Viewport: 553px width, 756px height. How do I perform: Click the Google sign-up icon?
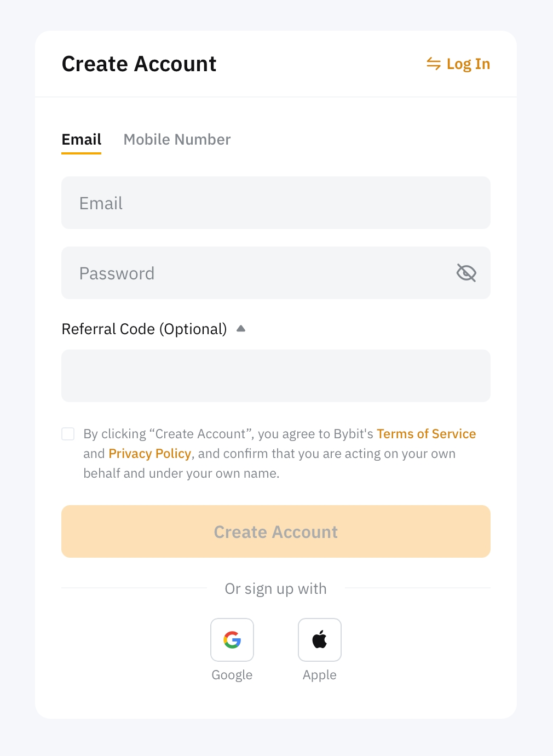[x=232, y=640]
